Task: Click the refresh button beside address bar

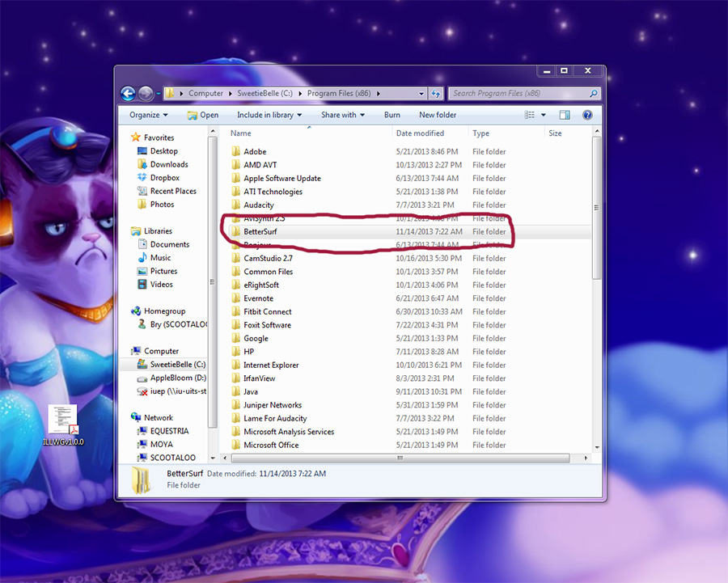Action: pos(435,93)
